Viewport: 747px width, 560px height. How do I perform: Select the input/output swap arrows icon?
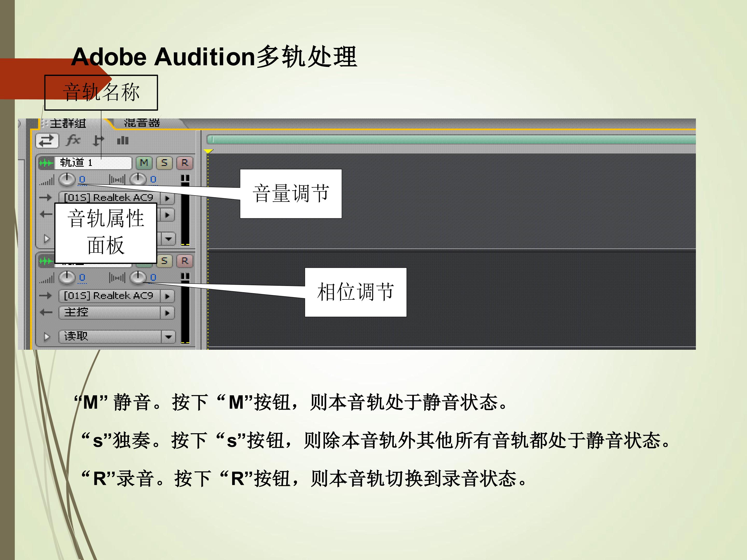tap(47, 141)
